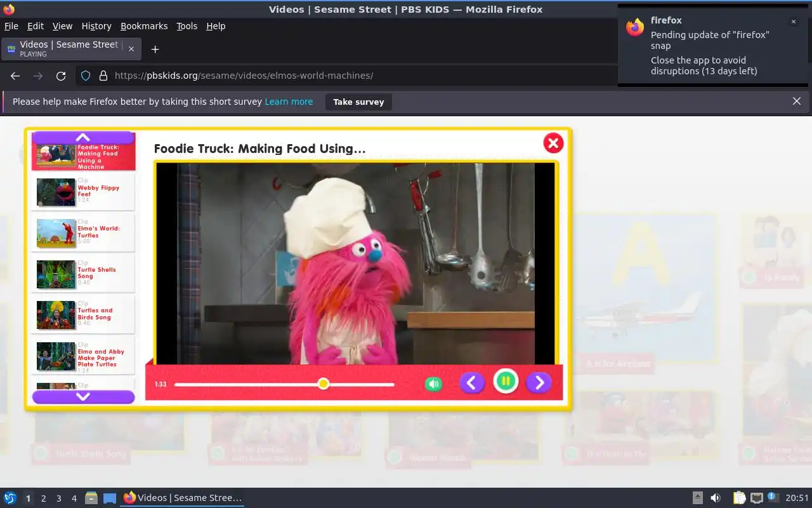Switch to workspace 4
812x508 pixels.
tap(74, 498)
